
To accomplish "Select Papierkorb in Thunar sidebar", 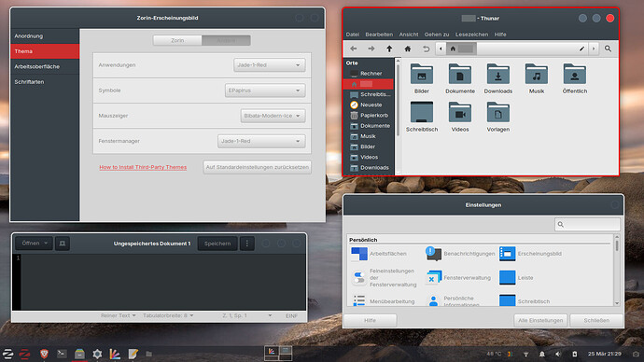I will tap(369, 116).
